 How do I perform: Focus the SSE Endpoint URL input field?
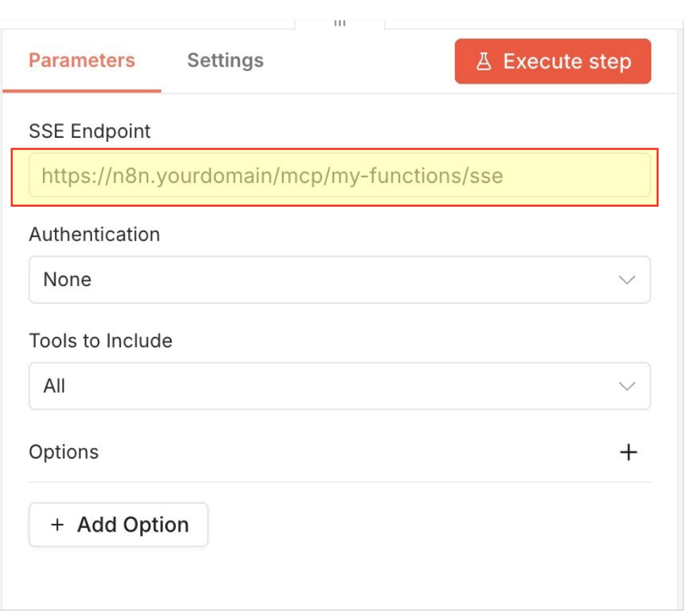click(x=340, y=175)
